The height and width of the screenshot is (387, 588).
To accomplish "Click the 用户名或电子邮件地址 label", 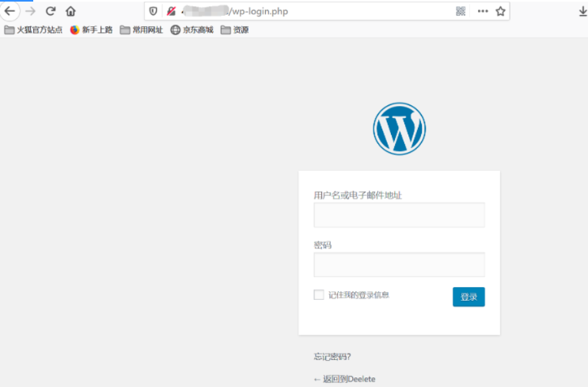I will [x=358, y=195].
